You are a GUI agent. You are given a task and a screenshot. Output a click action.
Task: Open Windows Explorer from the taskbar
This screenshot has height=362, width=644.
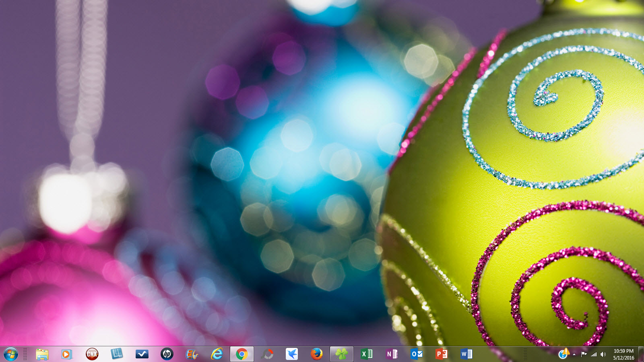coord(42,354)
